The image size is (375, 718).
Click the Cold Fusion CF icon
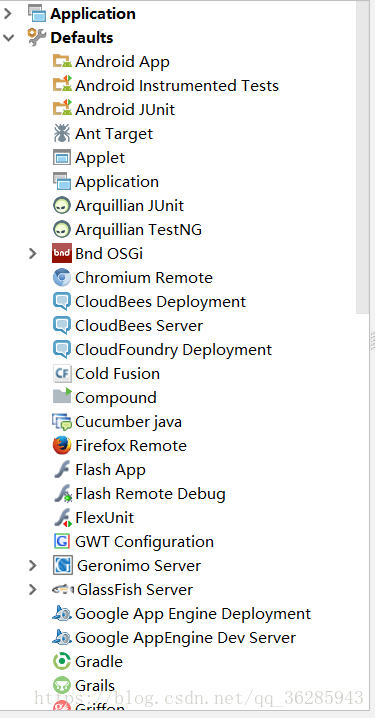click(x=62, y=373)
